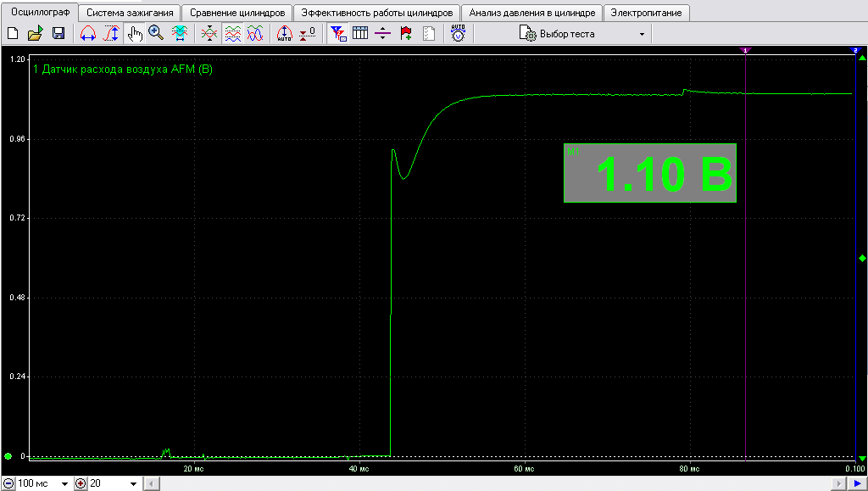Click the horizontal scale arrows icon
The height and width of the screenshot is (491, 868).
(x=88, y=34)
